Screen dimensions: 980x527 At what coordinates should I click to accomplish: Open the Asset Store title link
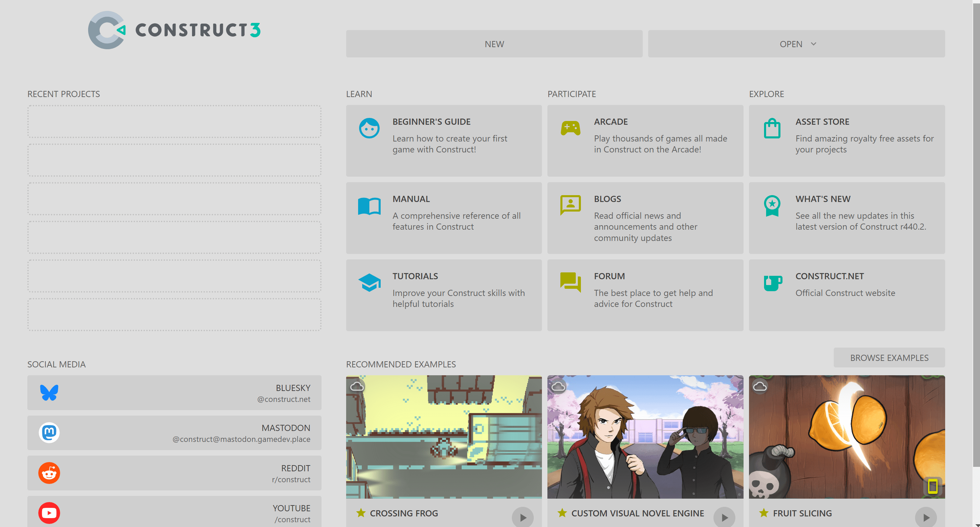pos(822,122)
